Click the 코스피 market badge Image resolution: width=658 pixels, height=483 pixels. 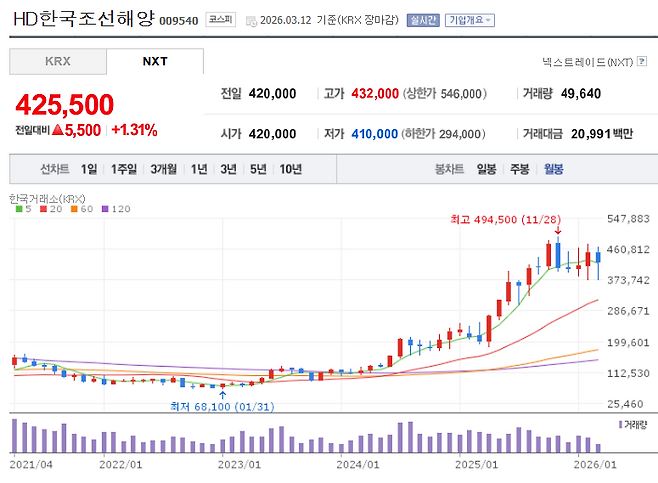[x=222, y=19]
